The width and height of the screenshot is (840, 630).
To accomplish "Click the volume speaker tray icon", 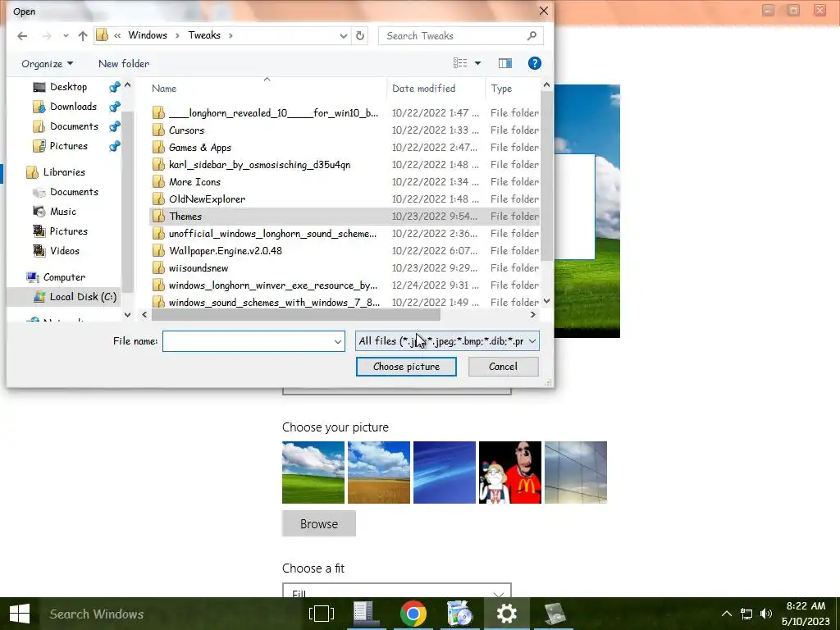I will (x=766, y=614).
